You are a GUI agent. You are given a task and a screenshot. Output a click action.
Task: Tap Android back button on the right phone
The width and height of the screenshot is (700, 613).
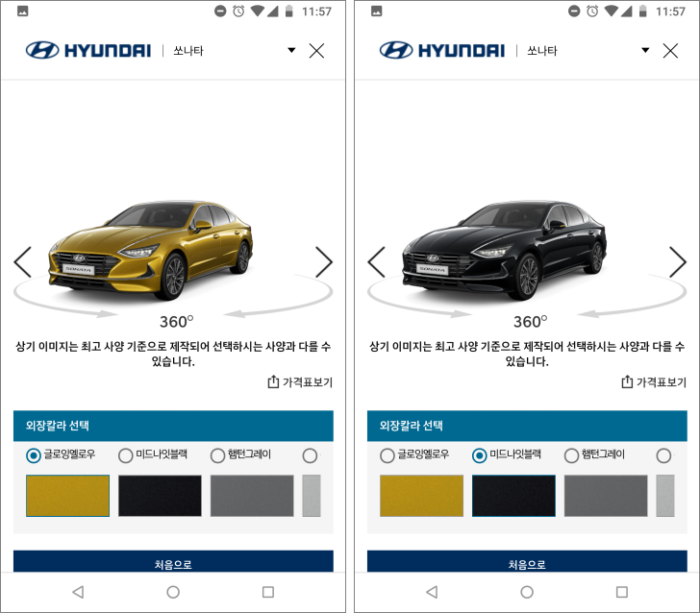(432, 592)
